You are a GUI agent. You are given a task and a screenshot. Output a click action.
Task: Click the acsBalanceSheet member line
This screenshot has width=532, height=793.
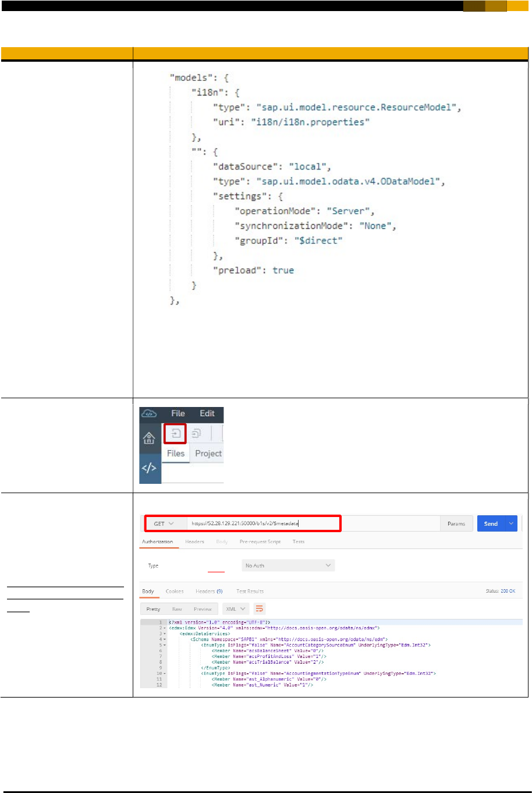tap(268, 650)
